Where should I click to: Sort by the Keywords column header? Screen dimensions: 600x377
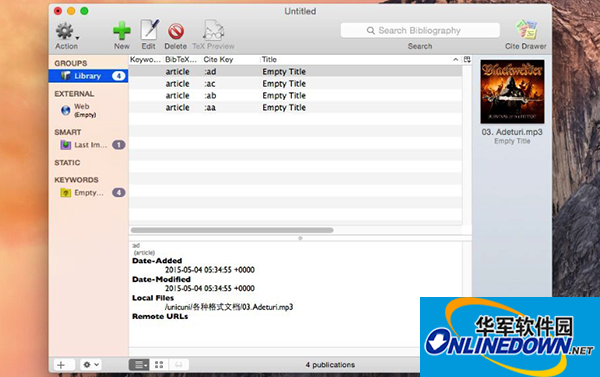[x=146, y=60]
